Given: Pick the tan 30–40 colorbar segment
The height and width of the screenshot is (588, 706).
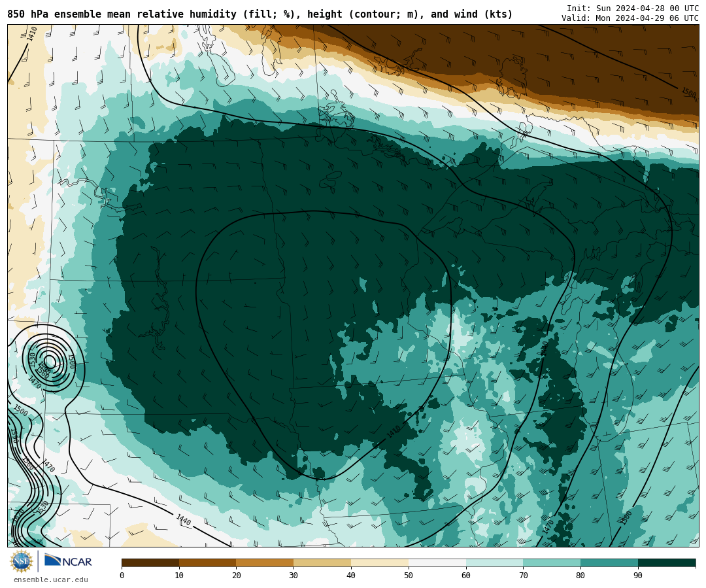Looking at the screenshot, I should pos(322,562).
